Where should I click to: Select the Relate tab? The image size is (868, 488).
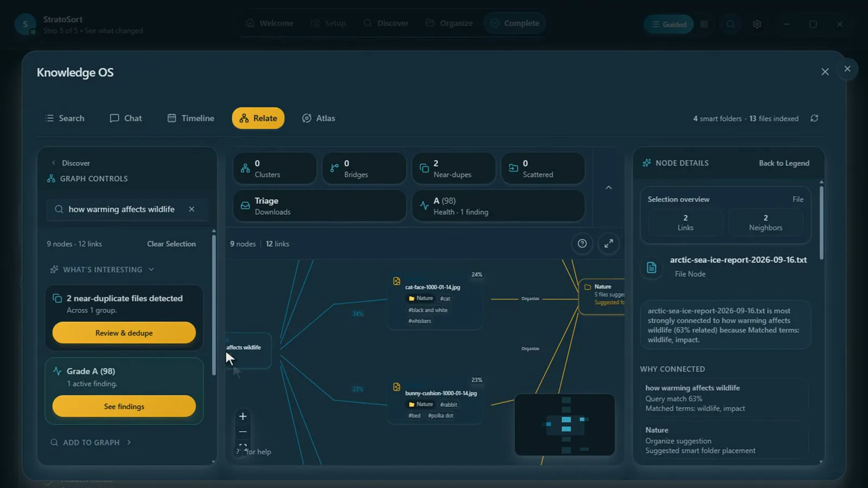[x=258, y=118]
